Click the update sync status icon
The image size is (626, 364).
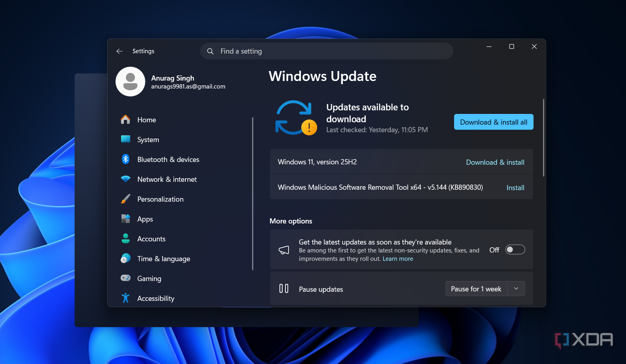(296, 118)
